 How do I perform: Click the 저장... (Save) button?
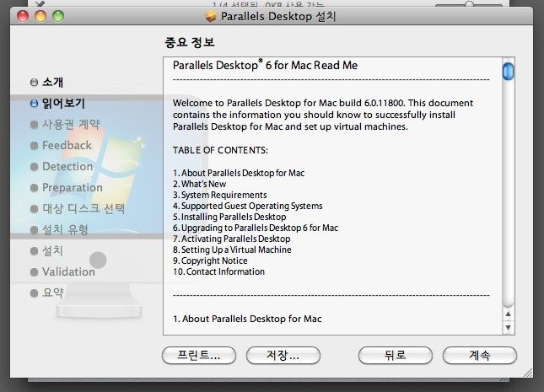[283, 355]
